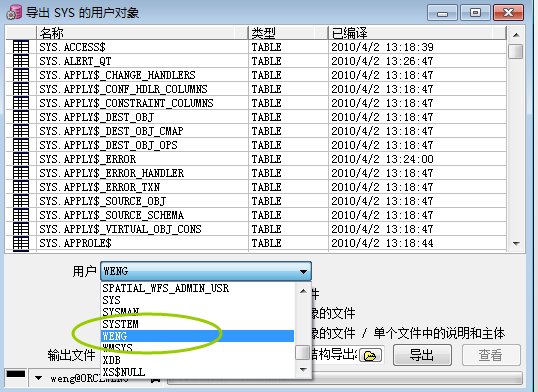
Task: Pick the table icon for SYS.APPLY$_DEST_OBJ_OPS
Action: point(21,145)
